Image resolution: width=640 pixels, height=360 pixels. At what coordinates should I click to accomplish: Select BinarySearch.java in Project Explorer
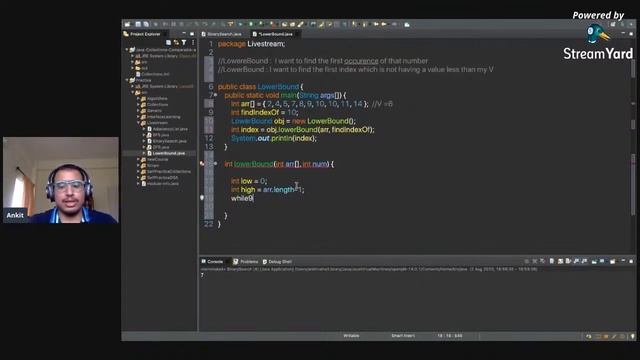(170, 141)
